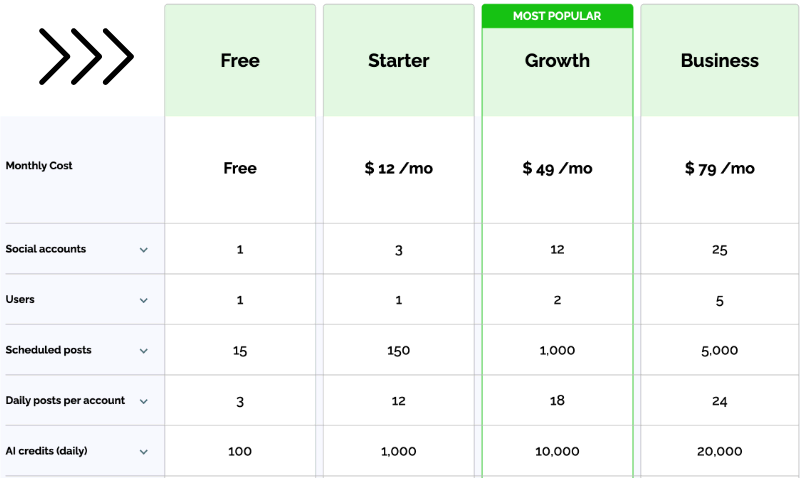This screenshot has height=478, width=800.
Task: Expand the Social accounts row
Action: coord(143,250)
